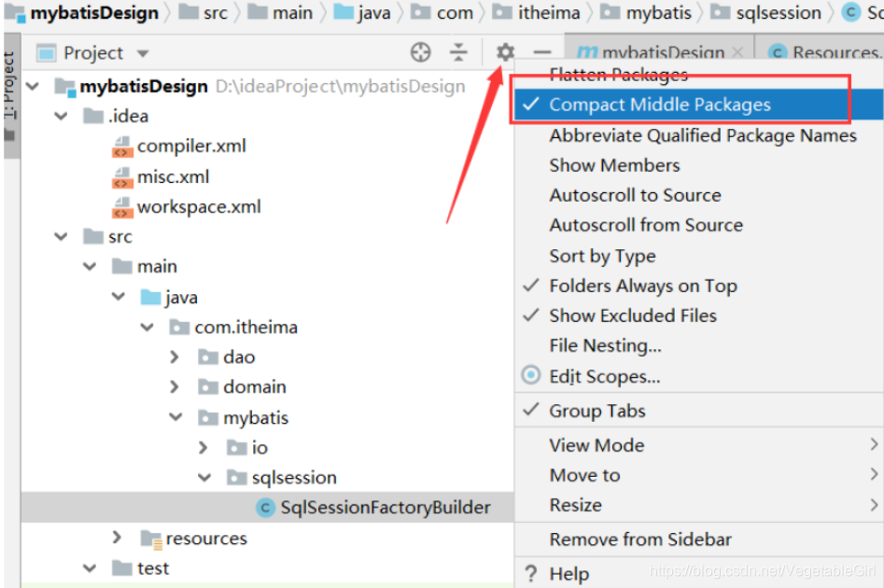Collapse the mybatis package
884x588 pixels.
pos(175,417)
